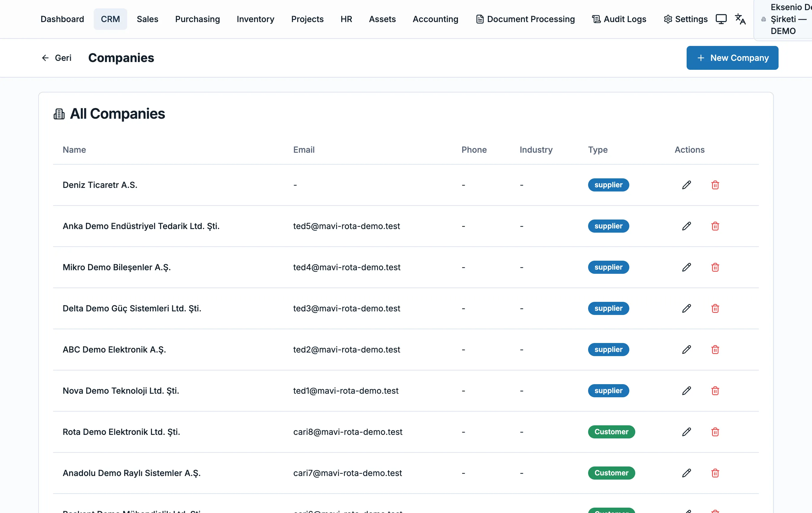The width and height of the screenshot is (812, 513).
Task: Delete Delta Demo Güç Sistemleri entry
Action: (x=715, y=308)
